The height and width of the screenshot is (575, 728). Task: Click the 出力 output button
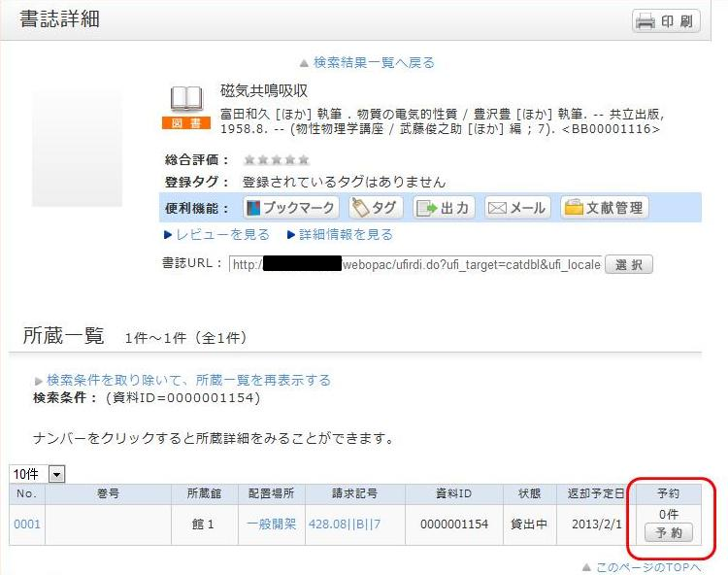(444, 208)
